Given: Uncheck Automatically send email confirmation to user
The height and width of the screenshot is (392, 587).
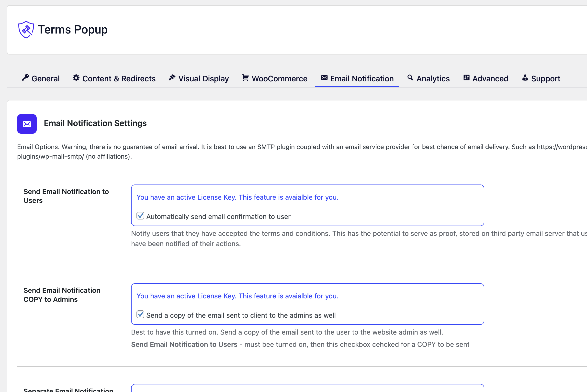Looking at the screenshot, I should click(140, 216).
